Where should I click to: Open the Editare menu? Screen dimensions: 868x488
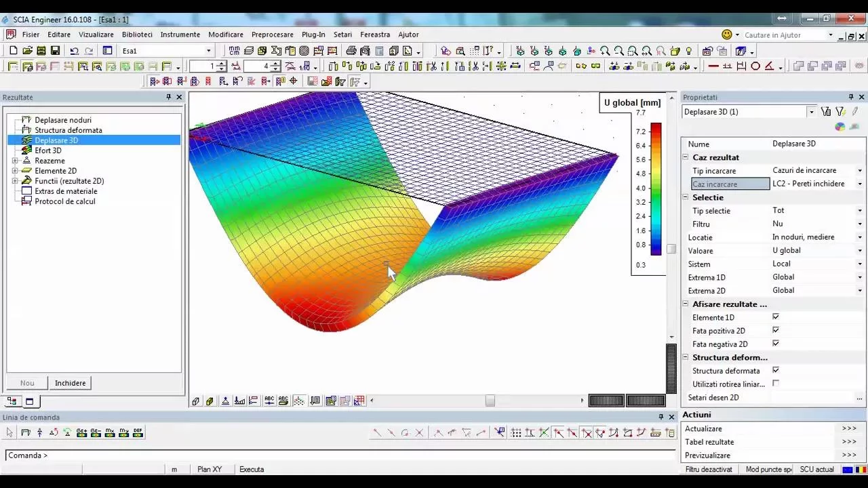coord(59,35)
